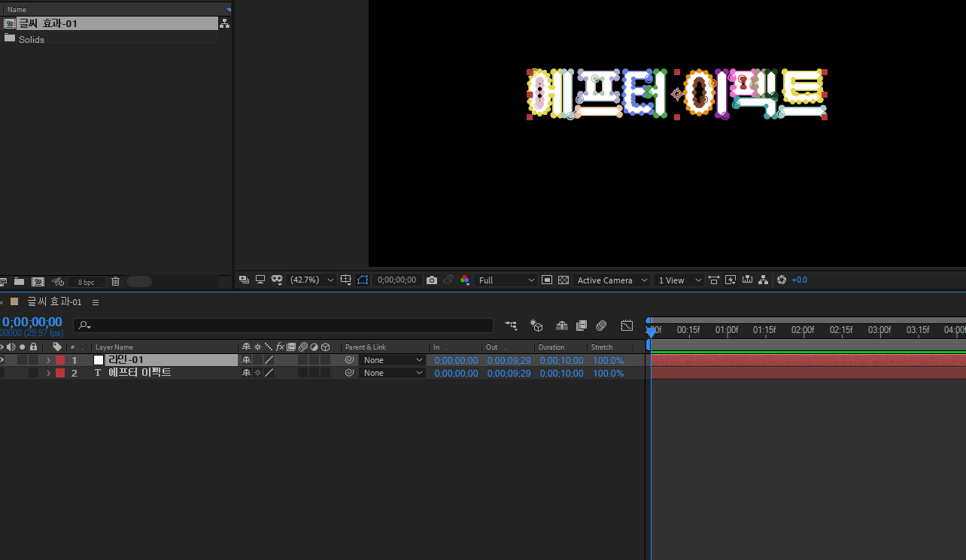966x560 pixels.
Task: Create a new folder in Project panel
Action: click(x=19, y=282)
